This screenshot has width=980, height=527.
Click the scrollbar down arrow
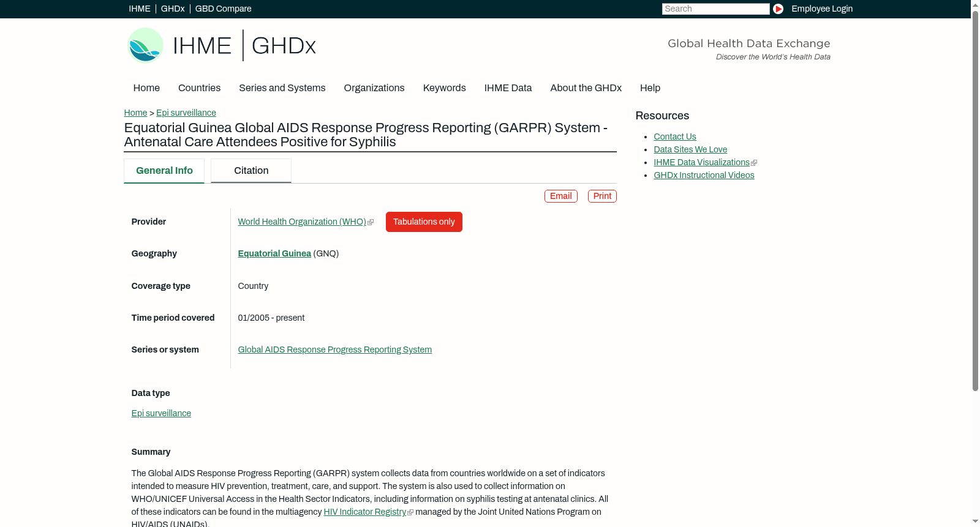click(x=975, y=522)
